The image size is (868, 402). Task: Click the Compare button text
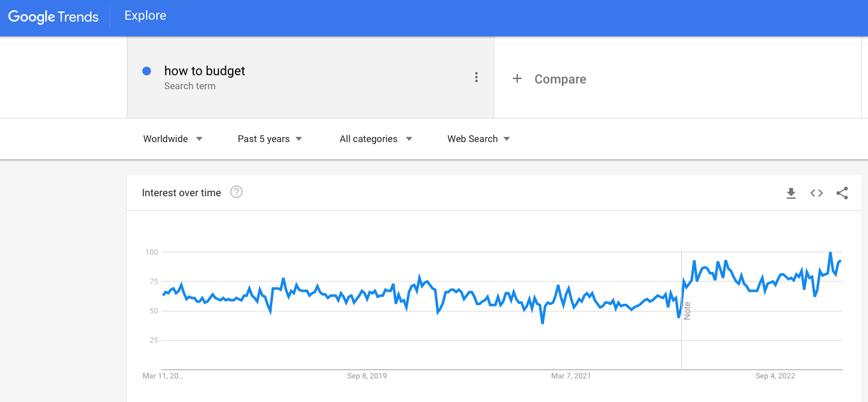560,79
